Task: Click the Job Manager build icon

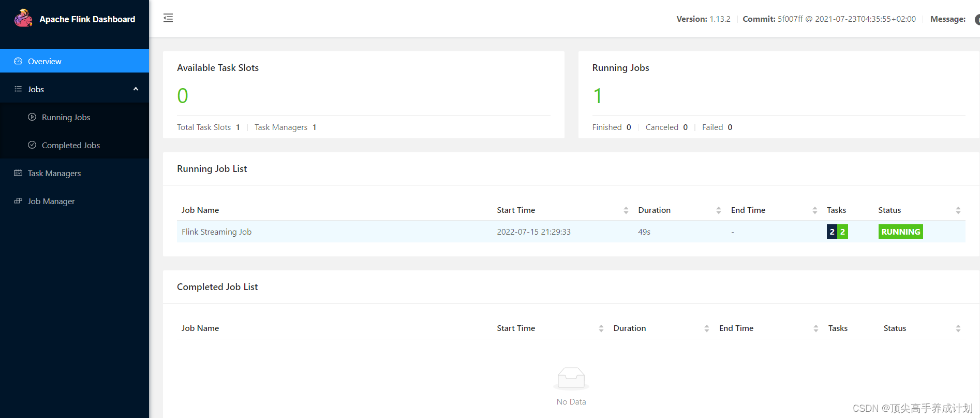Action: point(18,201)
